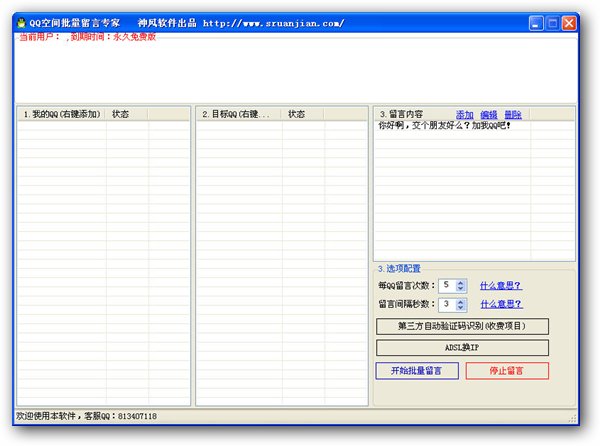Increase the 留言间隔秒数 value with the up arrow
The height and width of the screenshot is (446, 600).
(461, 301)
